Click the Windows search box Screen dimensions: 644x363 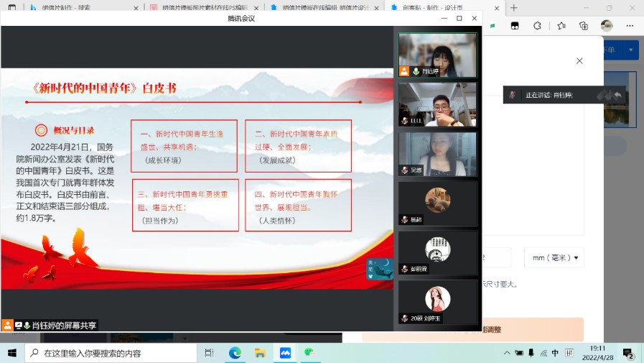click(111, 353)
